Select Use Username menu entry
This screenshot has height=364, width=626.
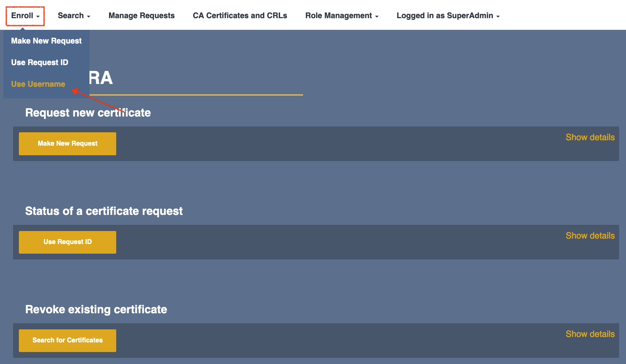click(38, 84)
